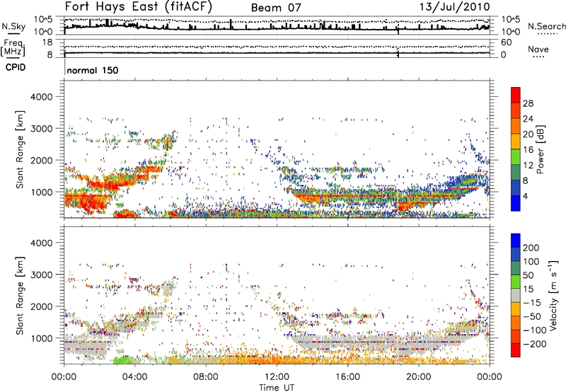The width and height of the screenshot is (566, 392).
Task: Click the "20" label on Power colorbar
Action: (x=528, y=134)
